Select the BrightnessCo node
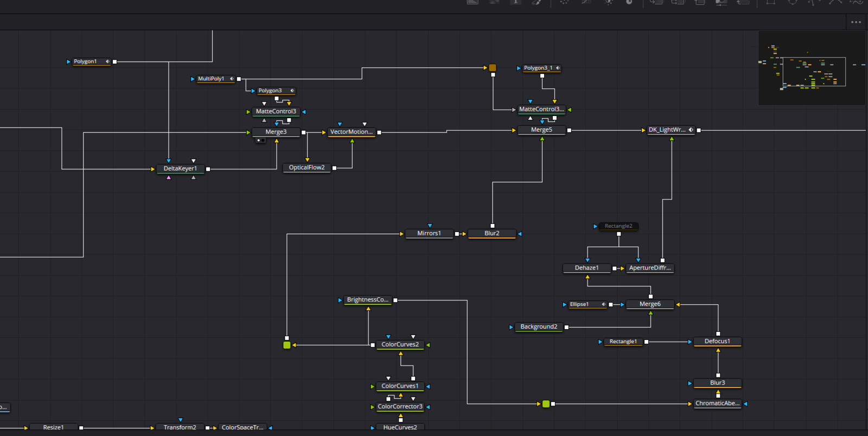Viewport: 868px width, 436px height. click(x=367, y=299)
